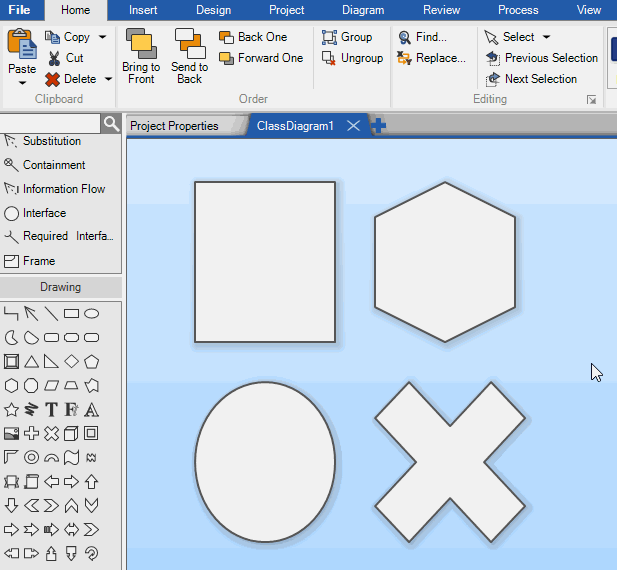Select the hexagon shape in palette
The image size is (617, 570).
pos(11,386)
